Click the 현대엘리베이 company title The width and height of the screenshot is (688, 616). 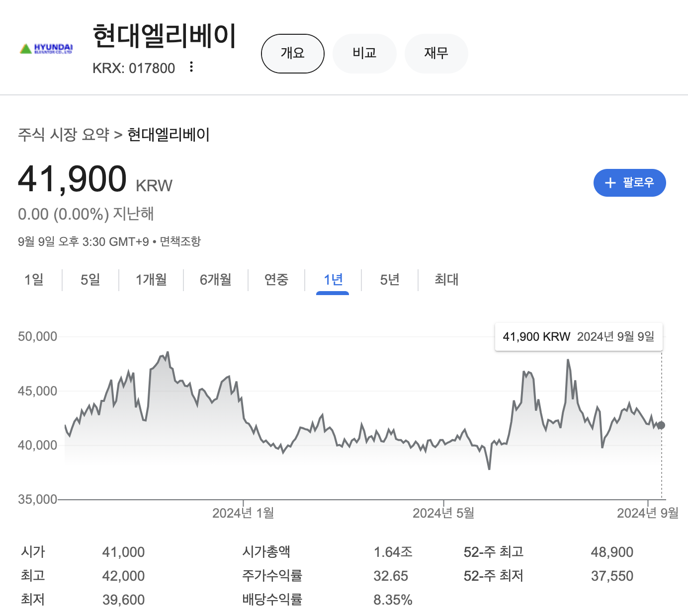click(x=165, y=36)
